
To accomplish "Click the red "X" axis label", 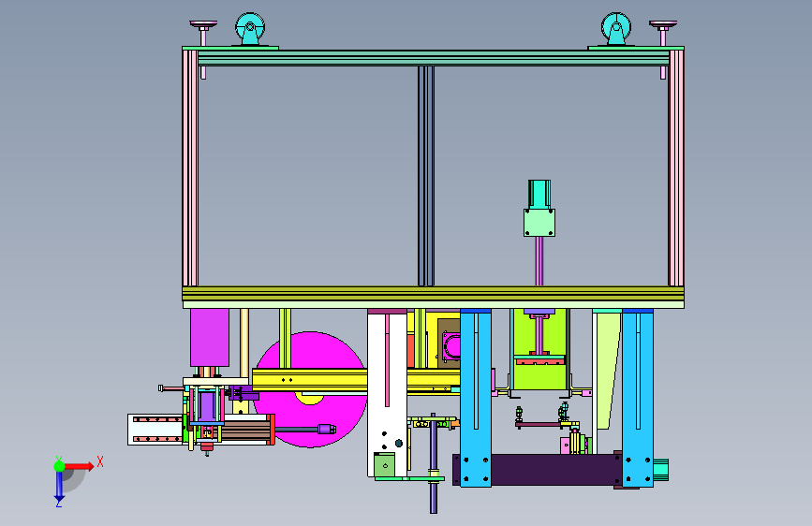I will [100, 461].
